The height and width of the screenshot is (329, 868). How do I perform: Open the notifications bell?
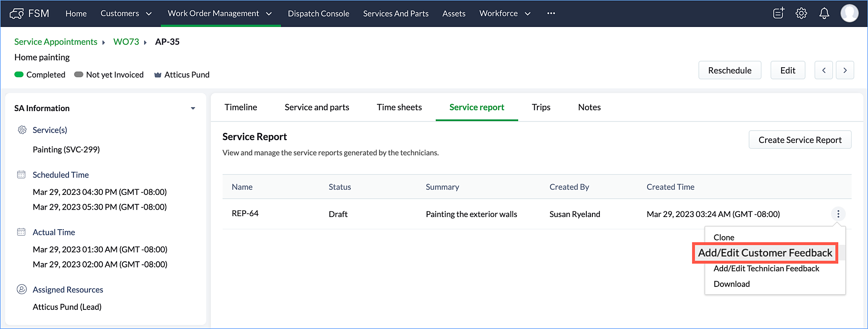coord(824,13)
